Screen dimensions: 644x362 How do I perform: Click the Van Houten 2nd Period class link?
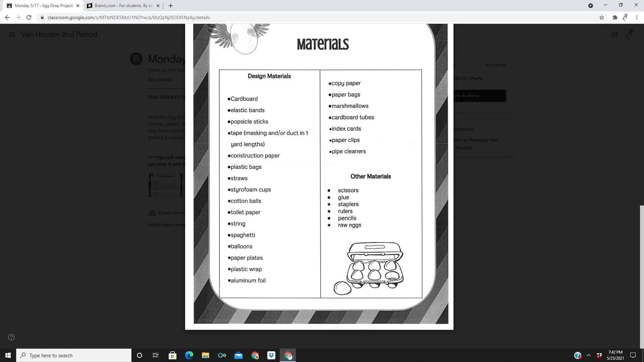pos(59,35)
